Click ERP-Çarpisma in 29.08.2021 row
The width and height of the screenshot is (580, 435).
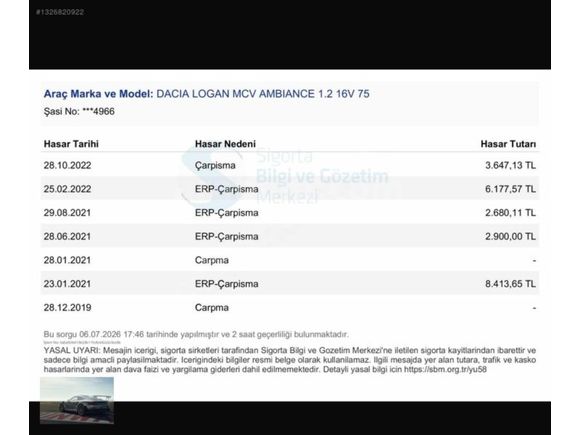[227, 213]
